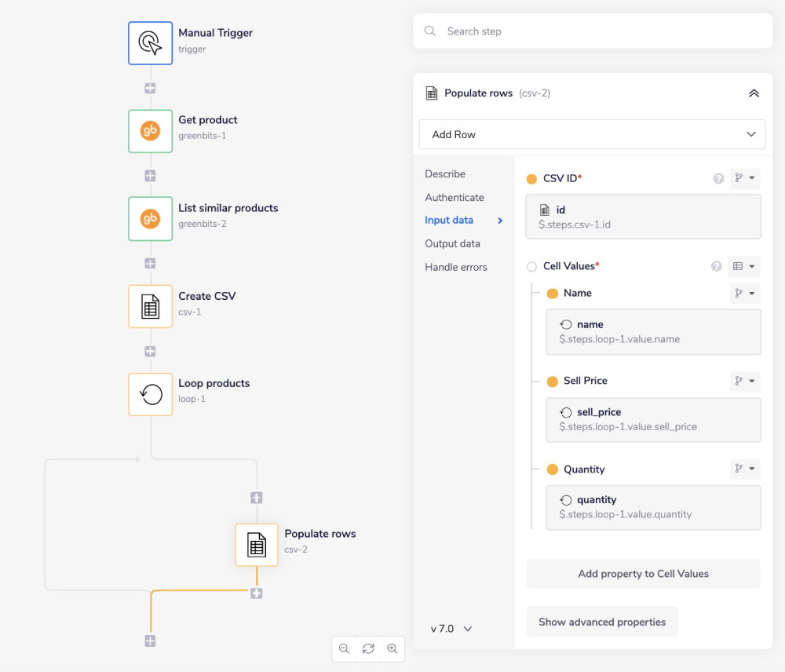
Task: Toggle the CSV ID orange indicator
Action: tap(531, 179)
